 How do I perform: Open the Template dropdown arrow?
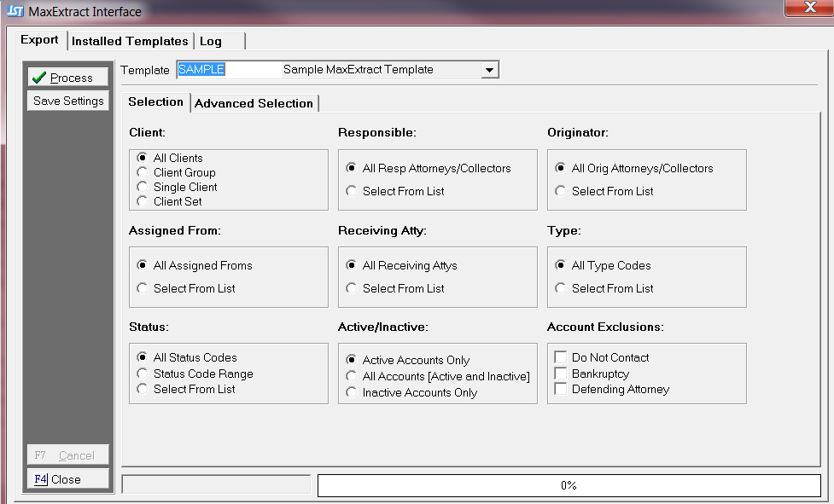pos(489,70)
